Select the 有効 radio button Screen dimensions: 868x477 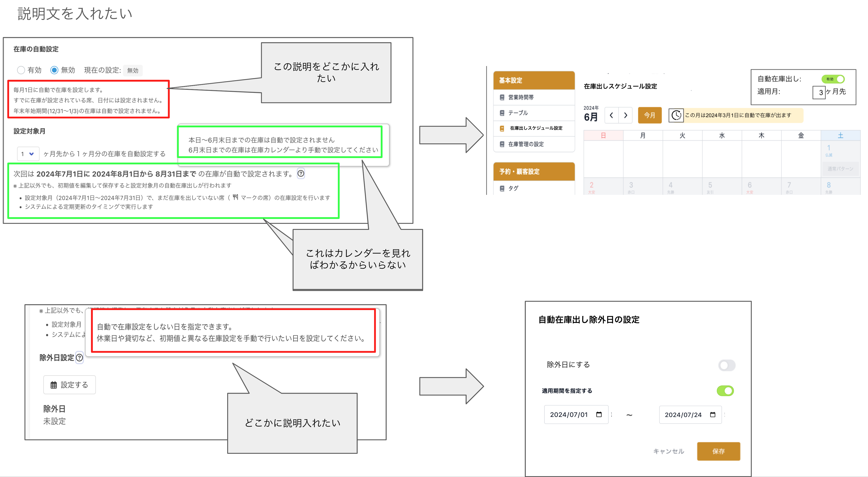coord(21,70)
